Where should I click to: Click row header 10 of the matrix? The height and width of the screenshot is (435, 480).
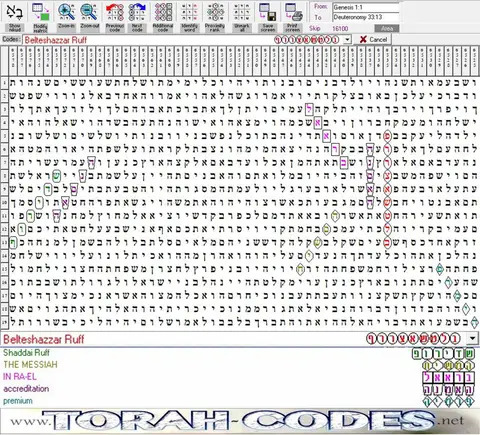coord(4,202)
